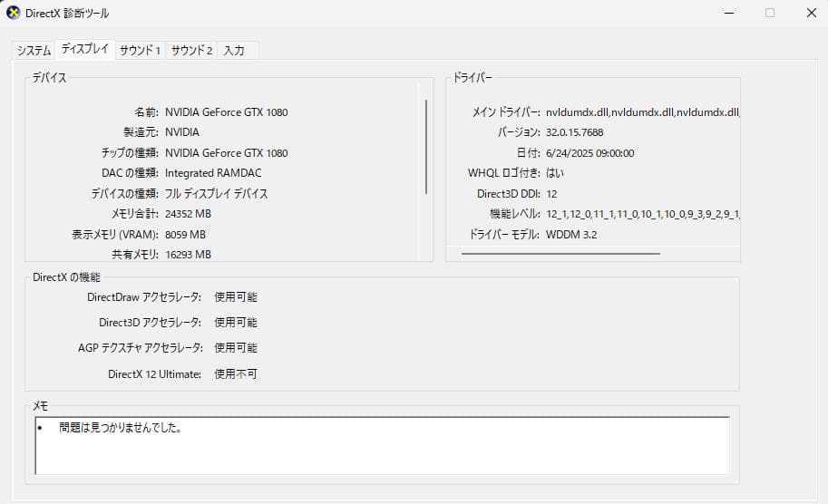
Task: Click the 名前 value NVIDIA GeForce GTX 1080
Action: pos(227,112)
